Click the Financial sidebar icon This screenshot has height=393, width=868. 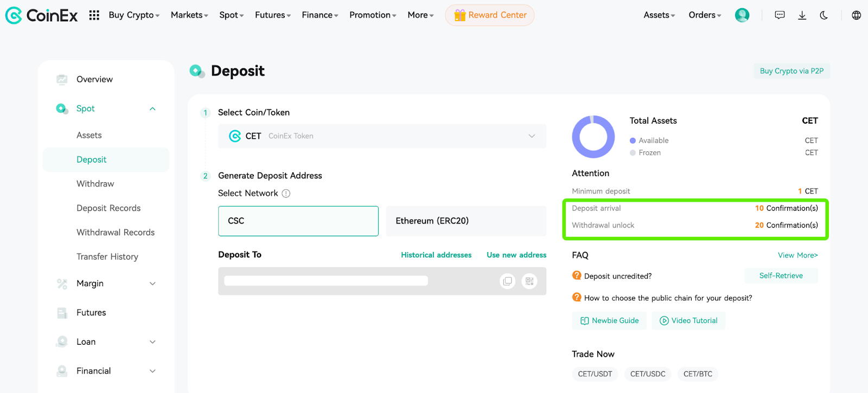[62, 371]
